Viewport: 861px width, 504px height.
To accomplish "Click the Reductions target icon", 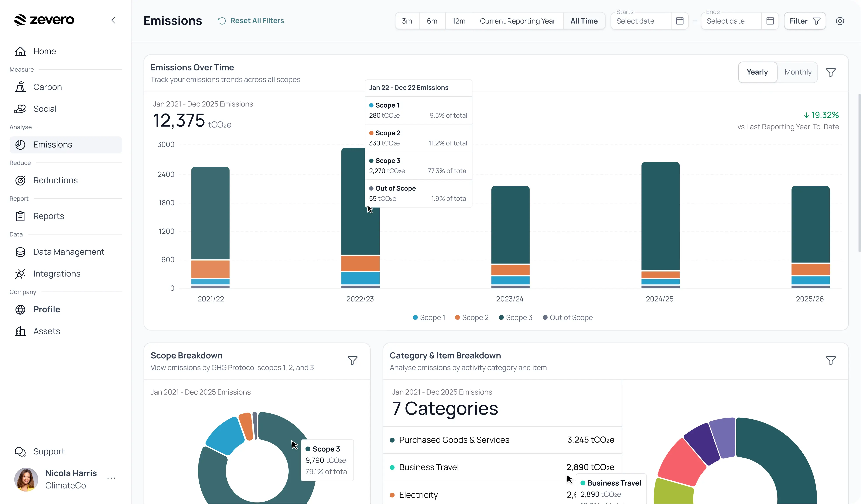I will click(x=20, y=180).
